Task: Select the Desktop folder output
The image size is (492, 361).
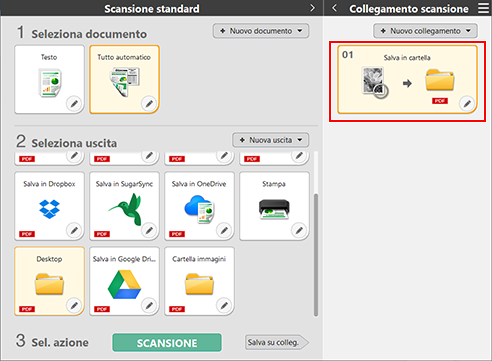Action: [49, 281]
